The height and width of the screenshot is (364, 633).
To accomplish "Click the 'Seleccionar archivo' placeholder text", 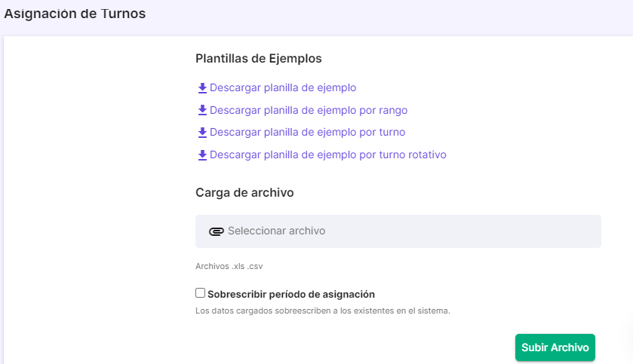I will point(277,231).
